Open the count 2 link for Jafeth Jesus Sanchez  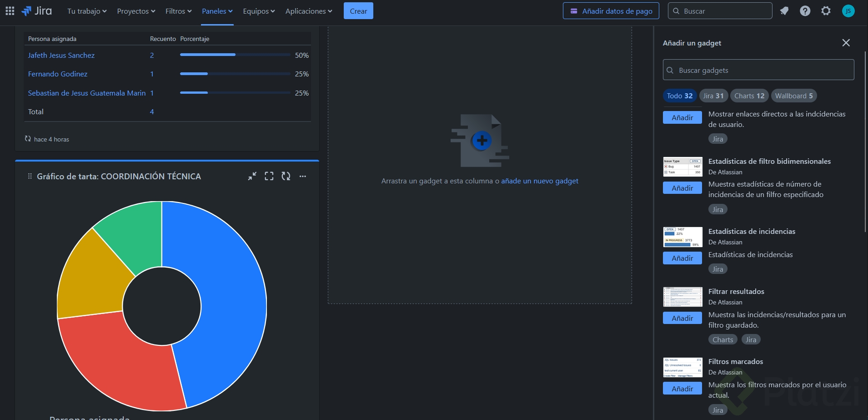coord(152,55)
